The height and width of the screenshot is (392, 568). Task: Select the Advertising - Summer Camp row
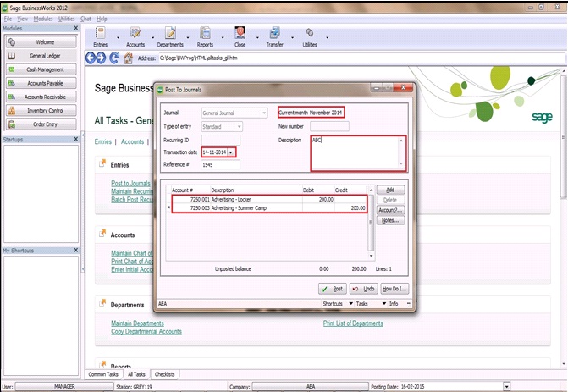coord(269,208)
